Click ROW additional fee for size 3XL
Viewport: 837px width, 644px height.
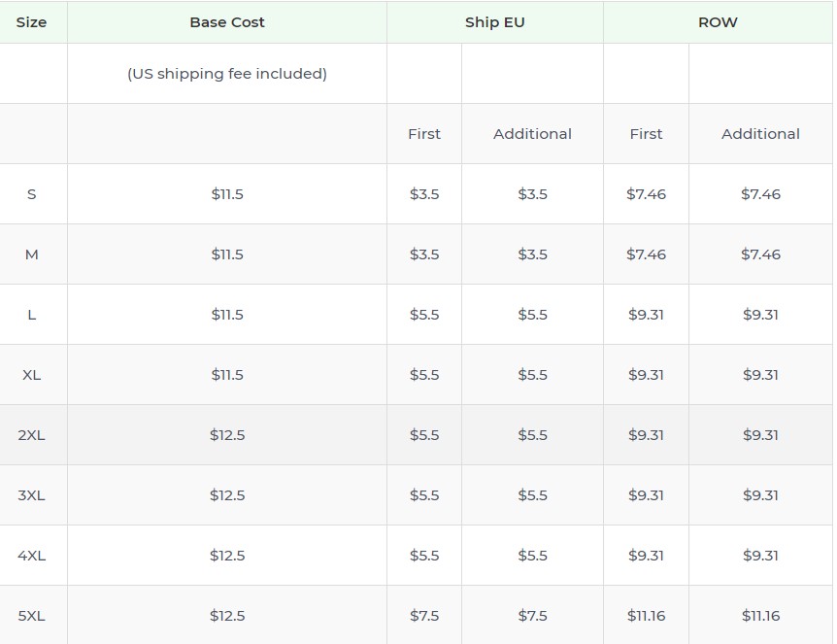click(760, 496)
